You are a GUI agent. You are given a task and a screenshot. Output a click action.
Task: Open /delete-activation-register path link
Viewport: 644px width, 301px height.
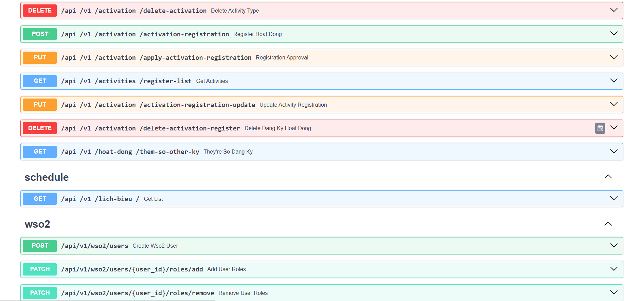[x=151, y=128]
